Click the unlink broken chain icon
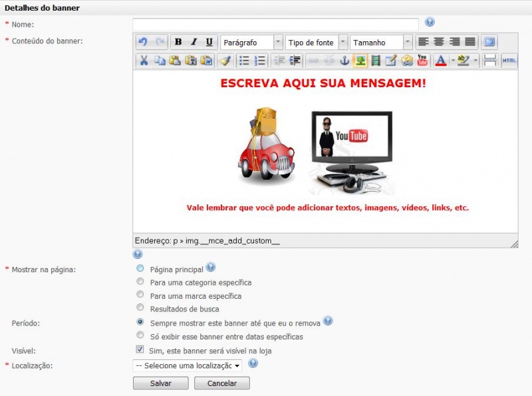 329,61
